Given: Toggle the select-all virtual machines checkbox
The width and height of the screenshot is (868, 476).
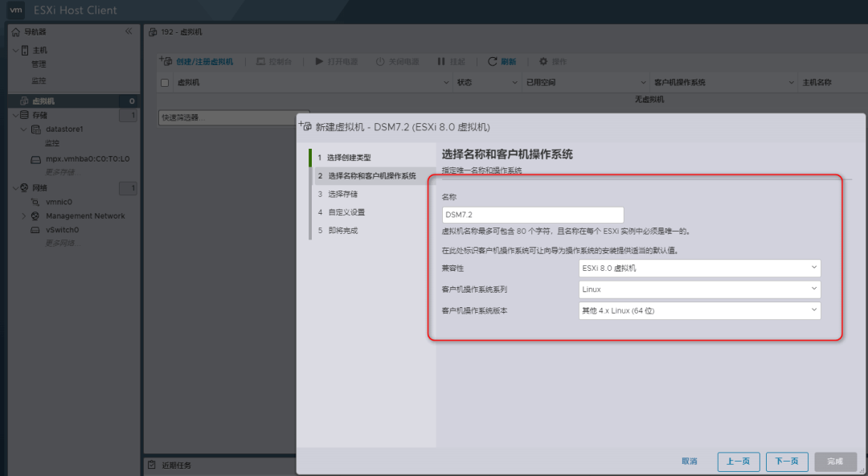Looking at the screenshot, I should coord(165,83).
